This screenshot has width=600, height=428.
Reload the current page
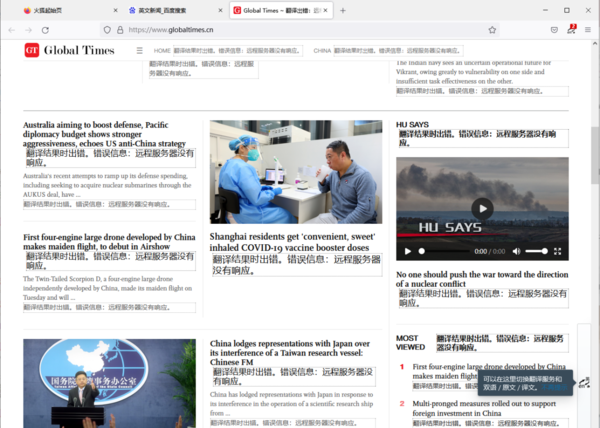(45, 30)
